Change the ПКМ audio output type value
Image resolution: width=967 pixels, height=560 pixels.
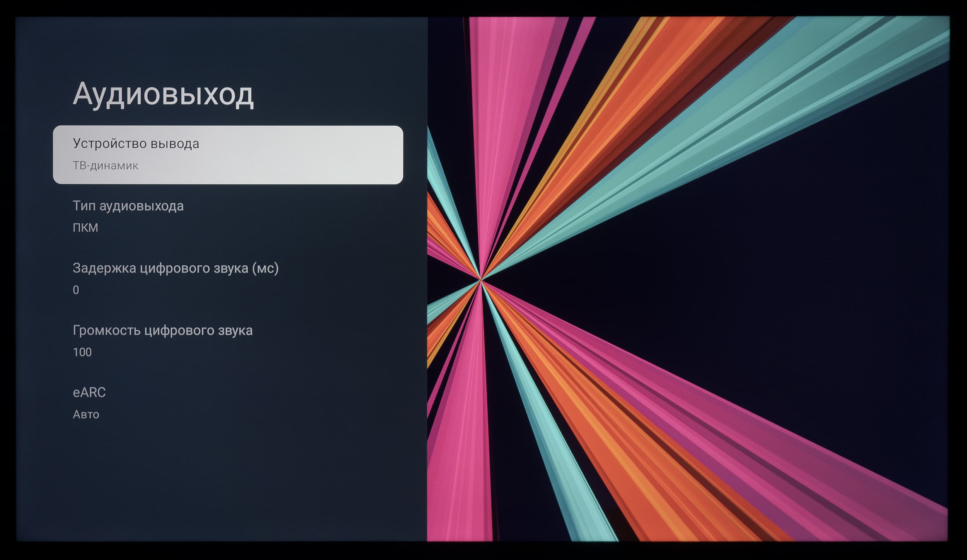click(x=85, y=227)
